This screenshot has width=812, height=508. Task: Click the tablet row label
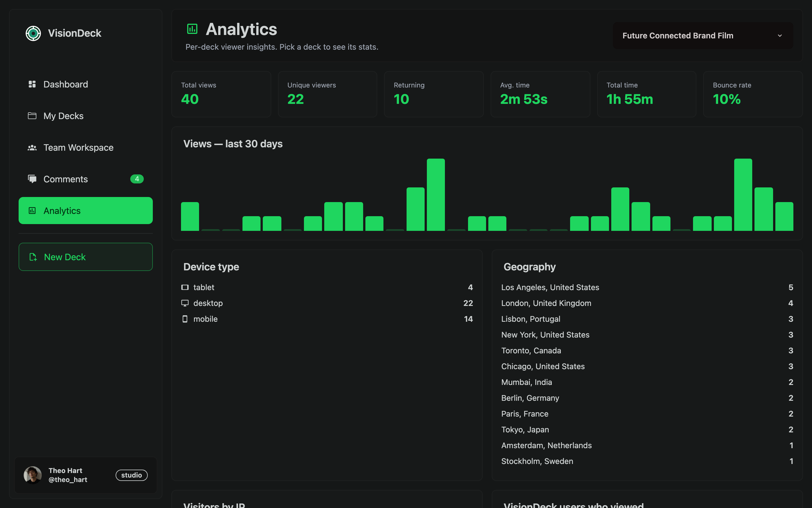(204, 287)
